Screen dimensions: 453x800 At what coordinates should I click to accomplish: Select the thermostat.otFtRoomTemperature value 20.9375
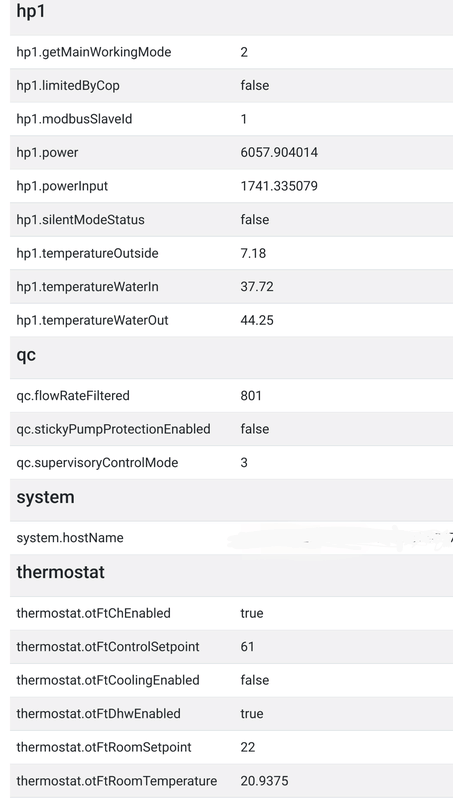(264, 781)
